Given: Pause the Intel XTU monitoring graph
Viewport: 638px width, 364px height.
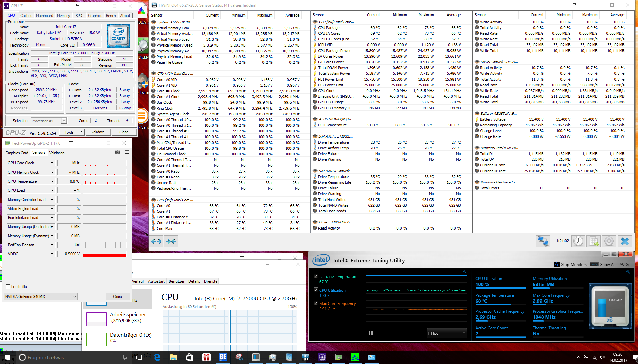Looking at the screenshot, I should click(371, 333).
